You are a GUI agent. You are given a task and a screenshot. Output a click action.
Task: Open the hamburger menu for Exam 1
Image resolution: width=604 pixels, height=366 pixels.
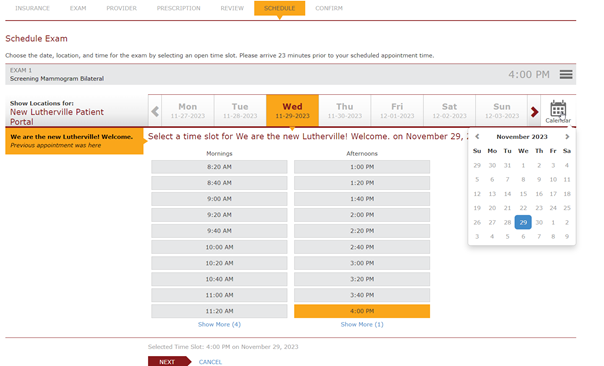point(566,74)
